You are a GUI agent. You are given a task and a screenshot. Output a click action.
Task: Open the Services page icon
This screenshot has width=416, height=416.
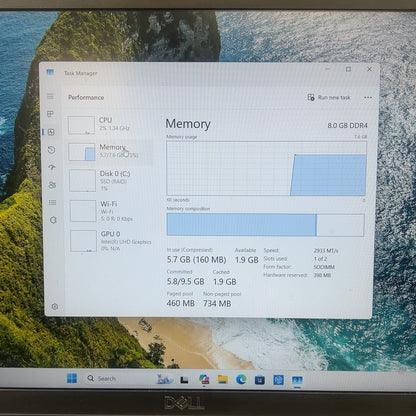click(x=53, y=220)
